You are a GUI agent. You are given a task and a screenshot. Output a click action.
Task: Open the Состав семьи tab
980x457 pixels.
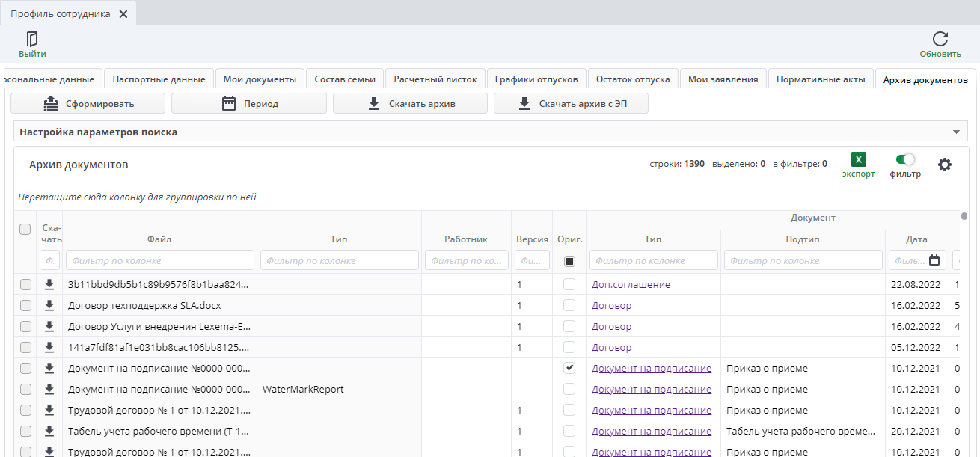(x=345, y=79)
